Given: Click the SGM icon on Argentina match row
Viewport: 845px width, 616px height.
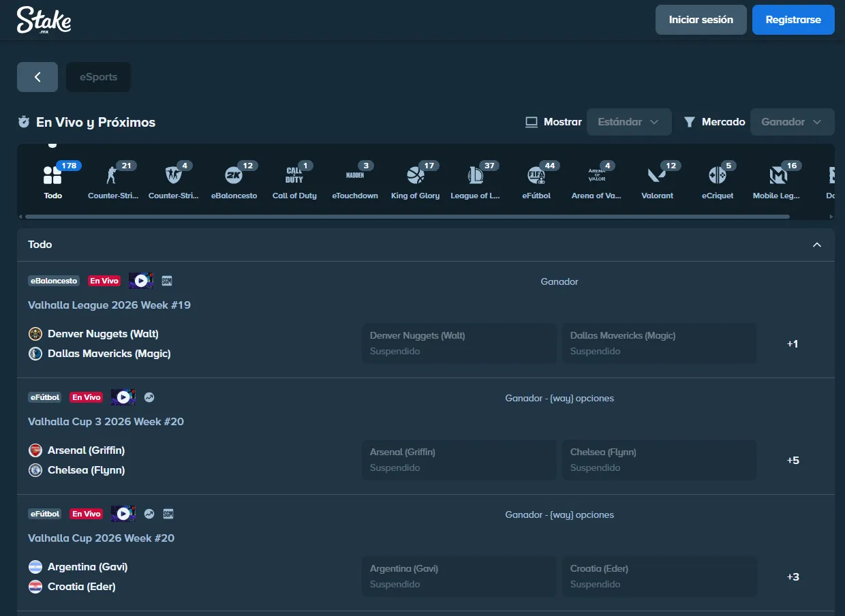Looking at the screenshot, I should (x=168, y=514).
